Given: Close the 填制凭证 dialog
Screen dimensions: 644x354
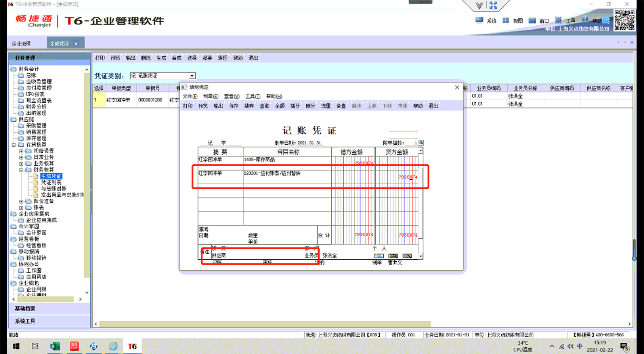Looking at the screenshot, I should pos(457,87).
